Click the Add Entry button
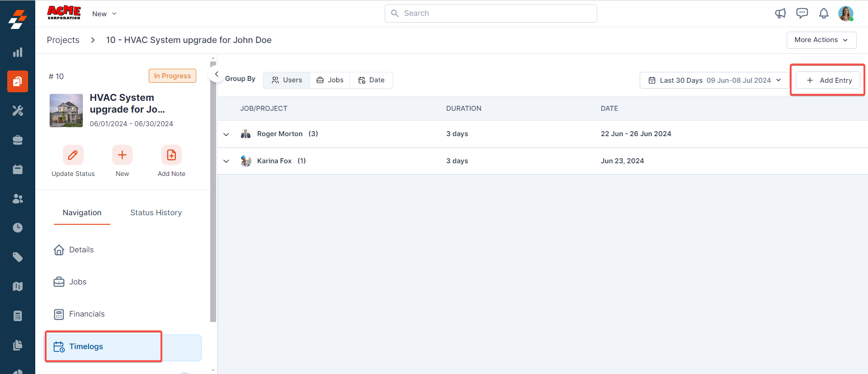868x374 pixels. 829,80
